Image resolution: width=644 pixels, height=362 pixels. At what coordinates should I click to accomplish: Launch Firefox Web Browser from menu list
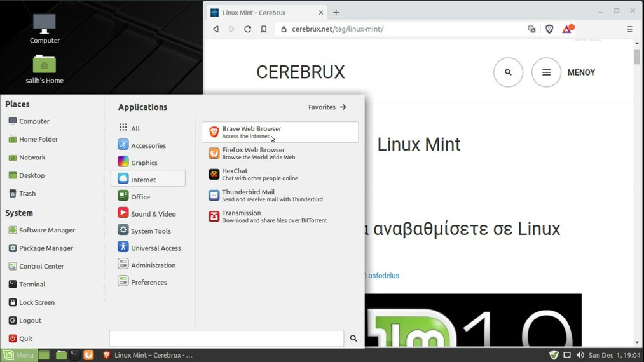pos(280,153)
